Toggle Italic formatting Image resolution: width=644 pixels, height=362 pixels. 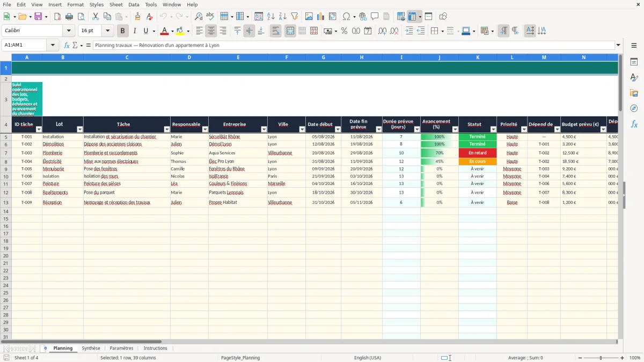tap(135, 31)
